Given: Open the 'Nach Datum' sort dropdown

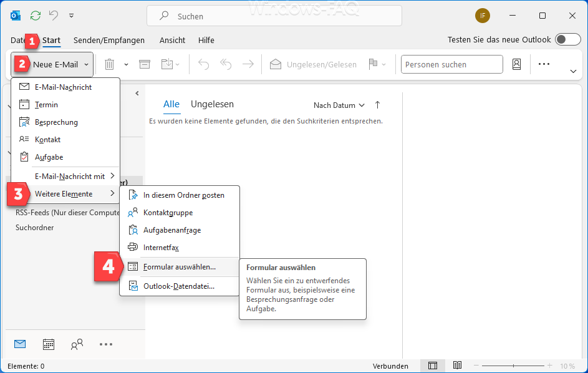Looking at the screenshot, I should pos(339,105).
